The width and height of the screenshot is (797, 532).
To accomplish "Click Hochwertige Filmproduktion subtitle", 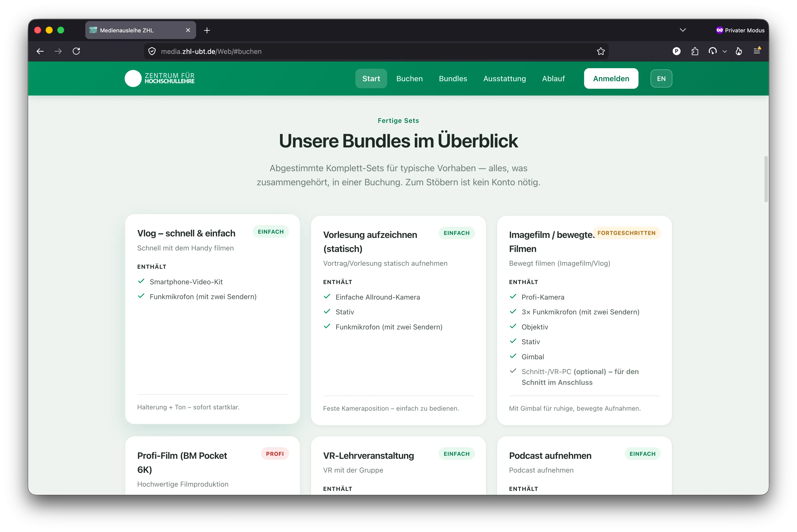I will 183,484.
